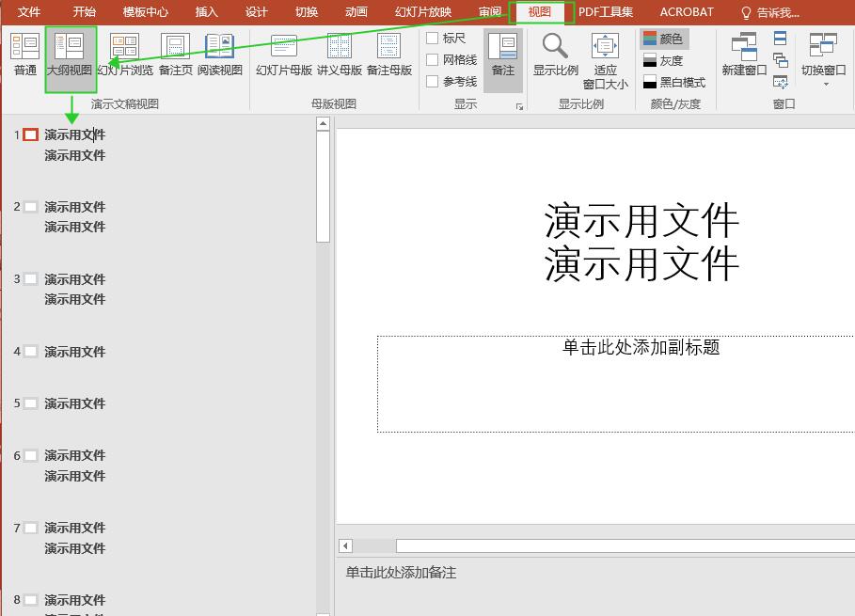Image resolution: width=855 pixels, height=616 pixels.
Task: Click Cascade windows icon
Action: click(781, 60)
